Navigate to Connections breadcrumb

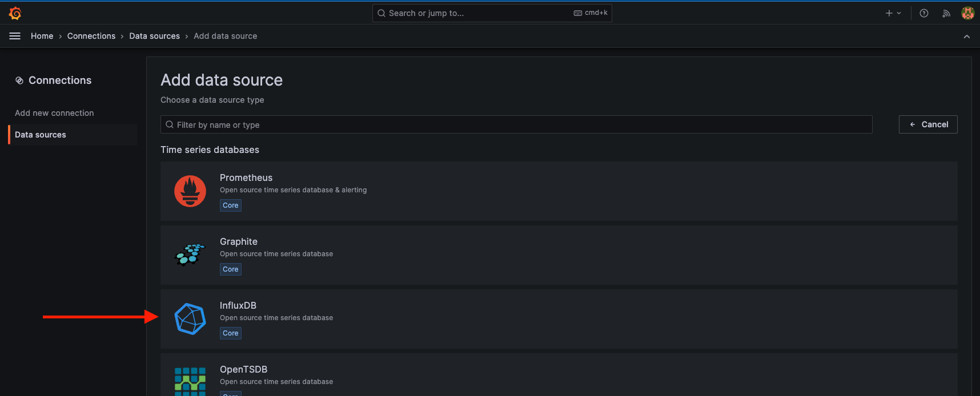91,36
